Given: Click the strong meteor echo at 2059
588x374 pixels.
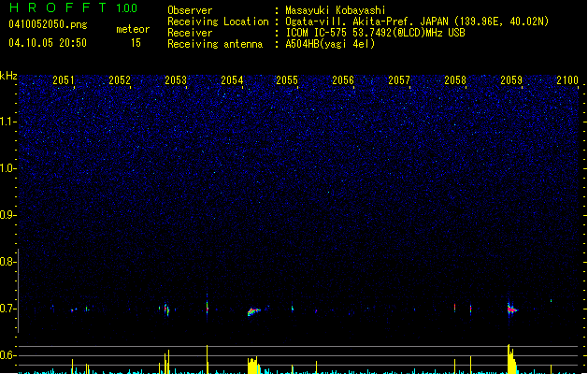Looking at the screenshot, I should (x=512, y=309).
